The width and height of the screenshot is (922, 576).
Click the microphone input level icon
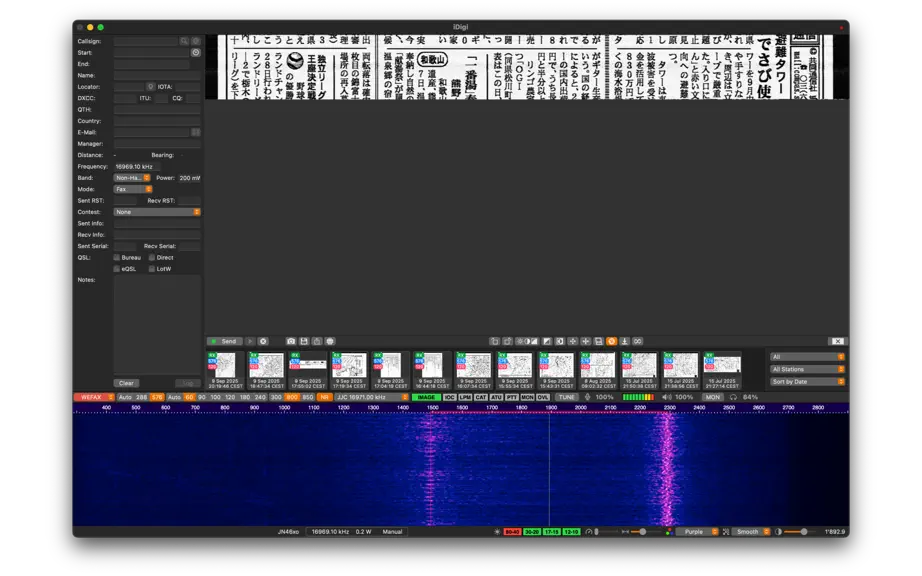(587, 397)
